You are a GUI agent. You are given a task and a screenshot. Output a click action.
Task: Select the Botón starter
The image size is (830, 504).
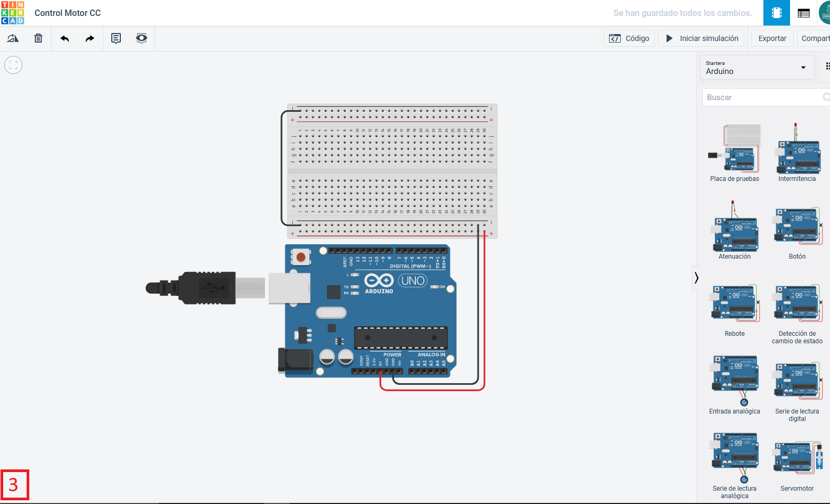click(797, 233)
